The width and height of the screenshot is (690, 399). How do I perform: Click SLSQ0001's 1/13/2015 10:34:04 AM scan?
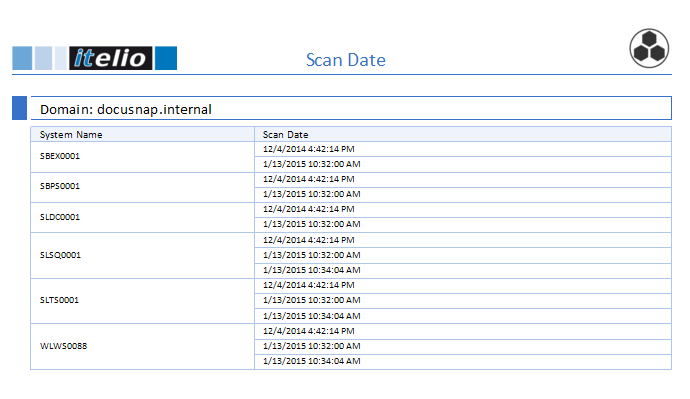(x=312, y=270)
